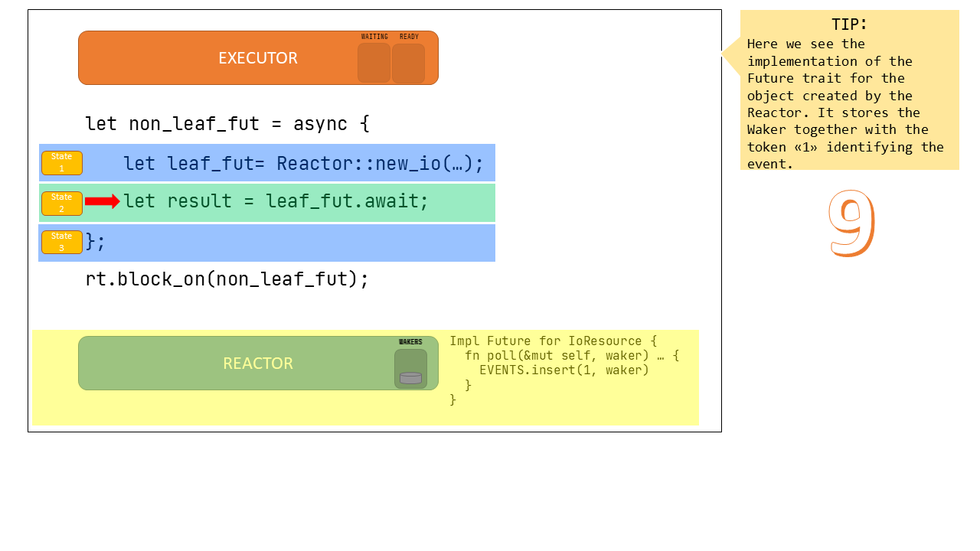
Task: Click the WAKERS label above the storage box
Action: pyautogui.click(x=410, y=342)
